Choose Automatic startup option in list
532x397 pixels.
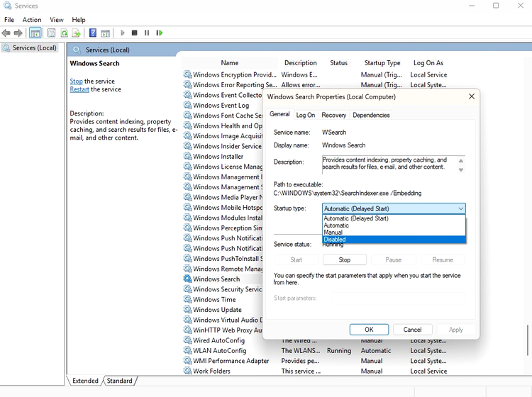click(394, 225)
